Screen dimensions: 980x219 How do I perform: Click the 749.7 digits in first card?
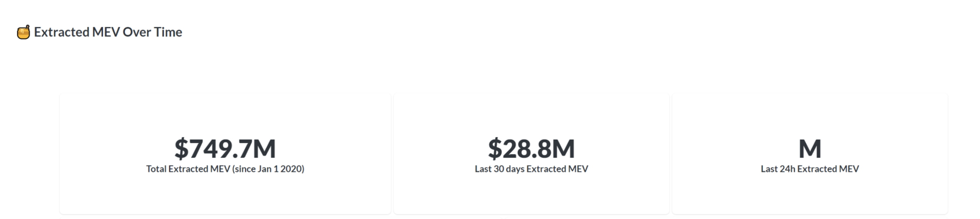[x=221, y=149]
